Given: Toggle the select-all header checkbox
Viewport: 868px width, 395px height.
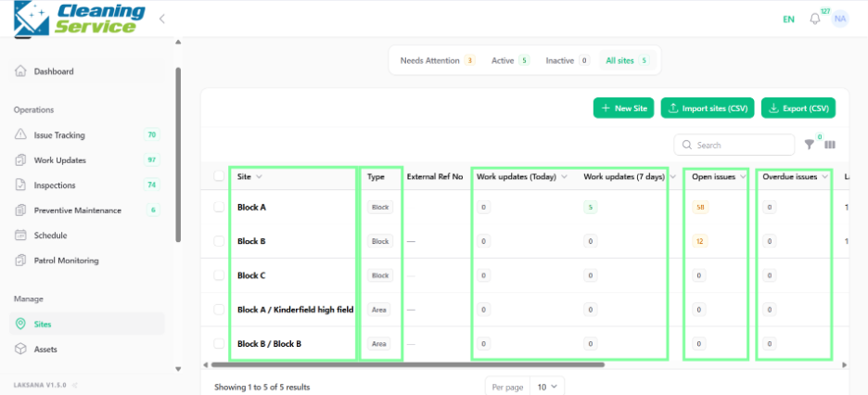Looking at the screenshot, I should [x=219, y=176].
